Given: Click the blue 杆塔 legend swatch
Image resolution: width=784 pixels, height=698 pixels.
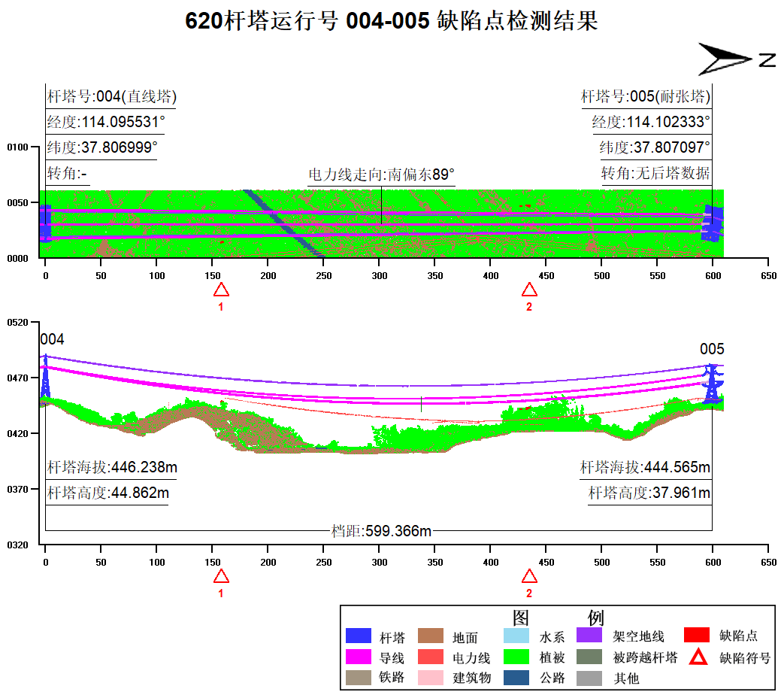Looking at the screenshot, I should tap(358, 636).
